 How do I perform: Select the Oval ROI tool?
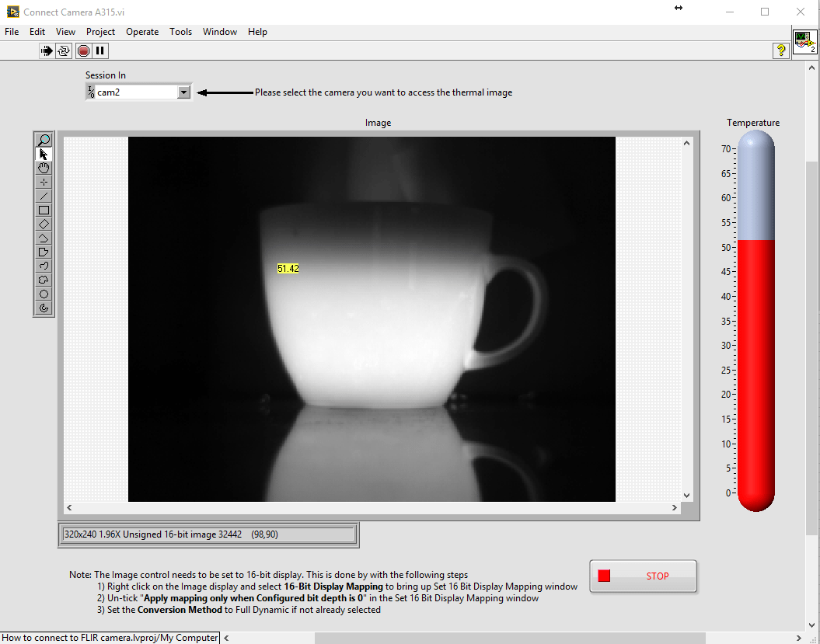44,294
